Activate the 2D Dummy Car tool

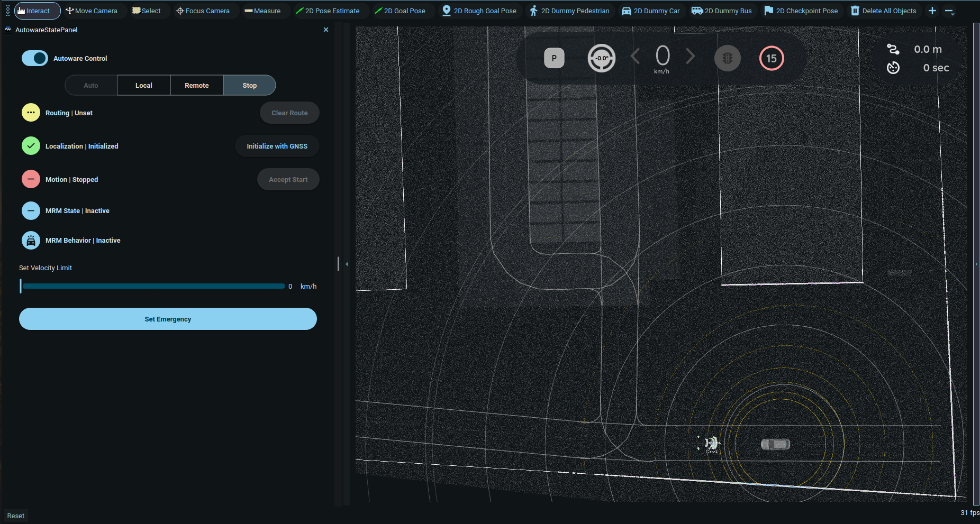(650, 11)
